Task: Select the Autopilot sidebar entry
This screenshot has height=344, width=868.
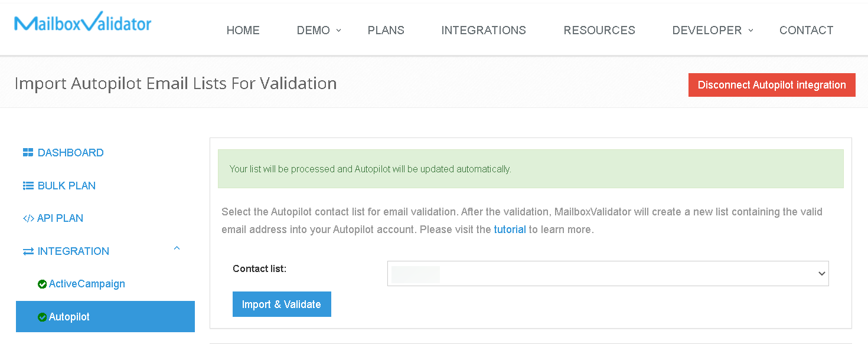Action: tap(70, 316)
